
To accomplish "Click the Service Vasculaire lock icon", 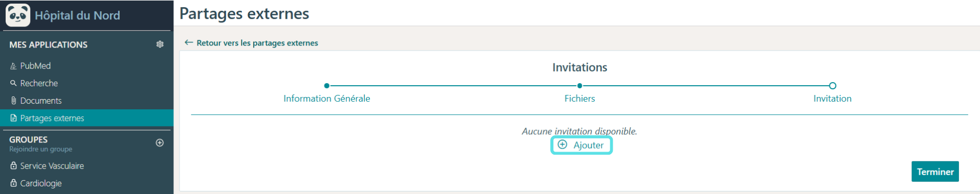I will 13,165.
